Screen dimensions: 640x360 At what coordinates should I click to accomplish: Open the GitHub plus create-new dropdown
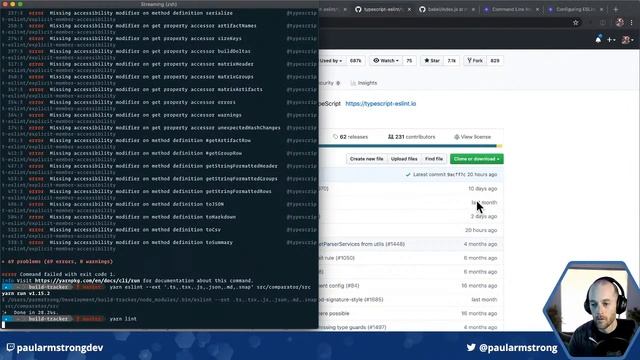(x=611, y=40)
